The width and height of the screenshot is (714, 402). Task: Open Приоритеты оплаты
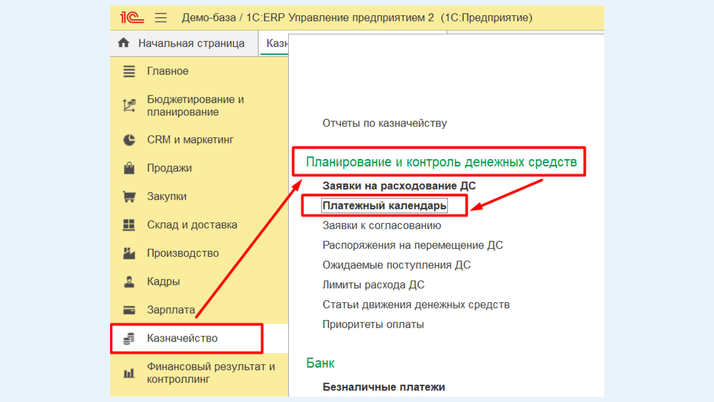(373, 325)
